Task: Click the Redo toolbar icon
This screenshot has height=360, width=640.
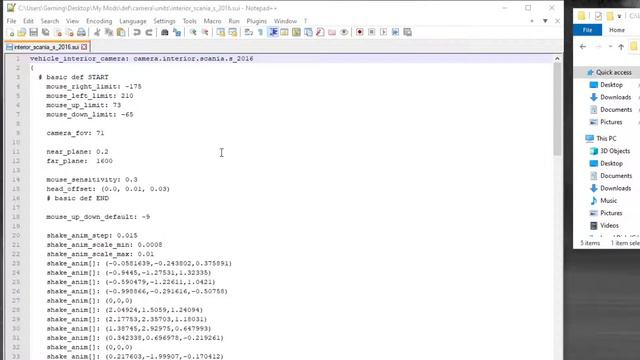Action: pos(149,32)
